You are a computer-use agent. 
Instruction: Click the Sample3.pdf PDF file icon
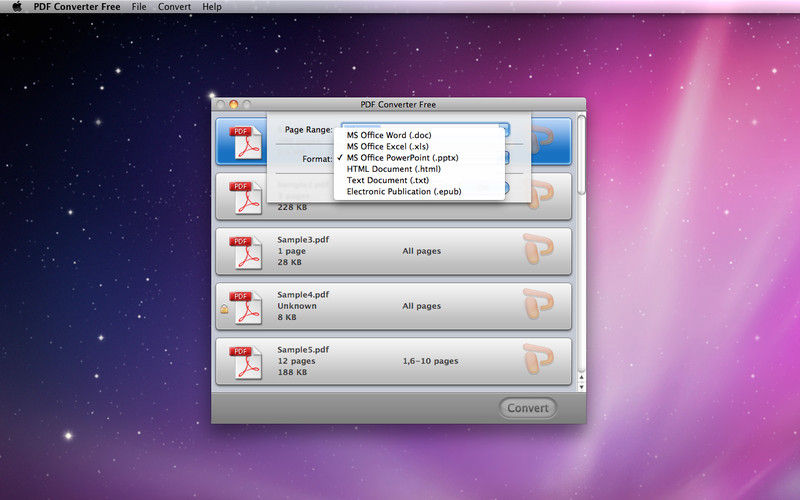(x=246, y=252)
